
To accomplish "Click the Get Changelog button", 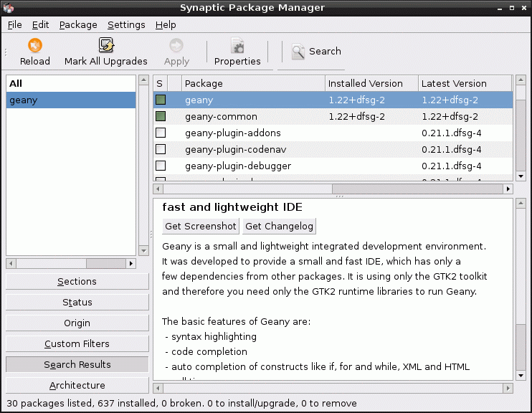I will (x=279, y=227).
